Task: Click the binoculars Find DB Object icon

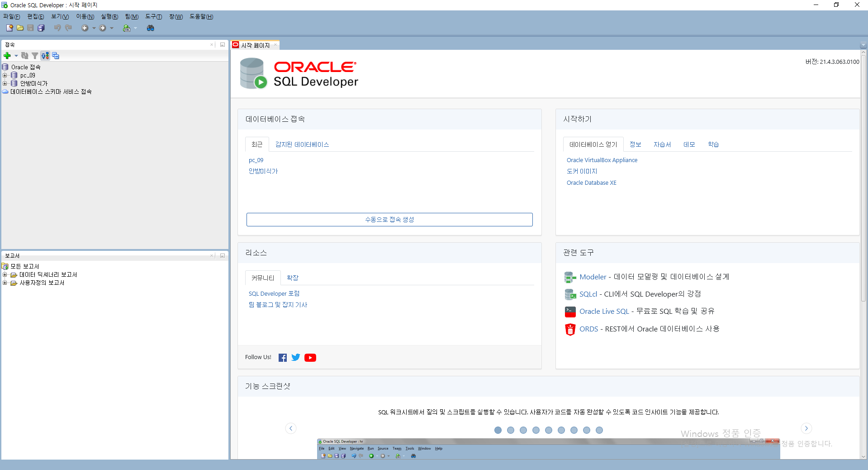Action: point(151,28)
